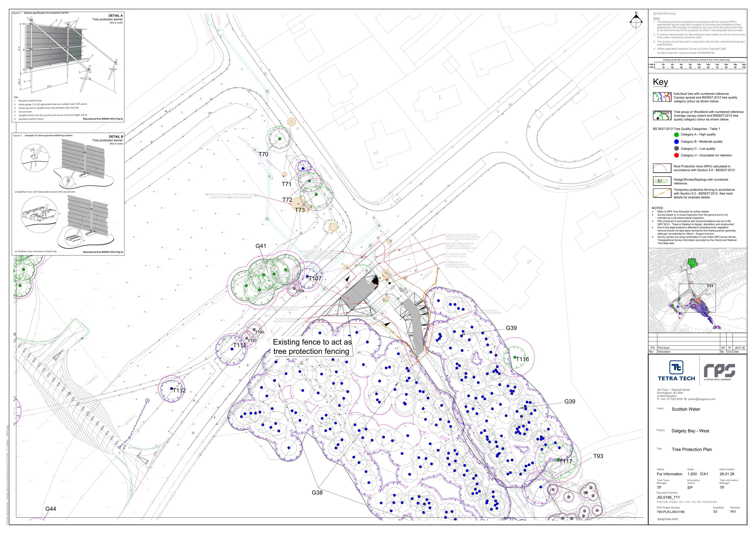Click the rpswlv@rpsgroup.com email address

[701, 399]
